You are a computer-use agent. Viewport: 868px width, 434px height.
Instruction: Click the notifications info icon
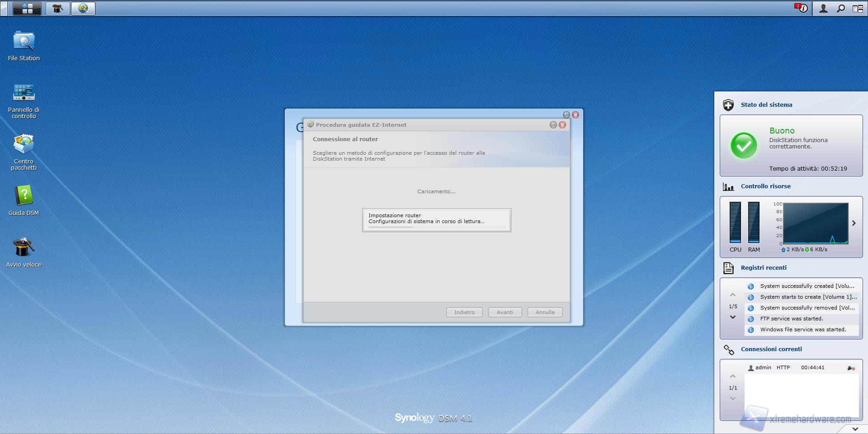(802, 9)
